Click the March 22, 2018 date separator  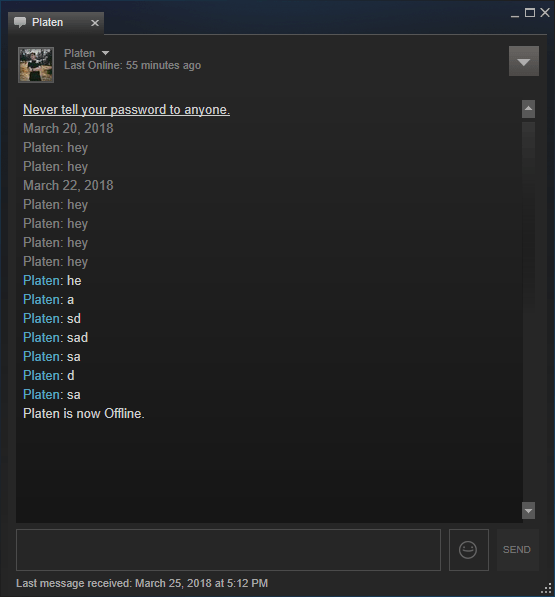[68, 185]
